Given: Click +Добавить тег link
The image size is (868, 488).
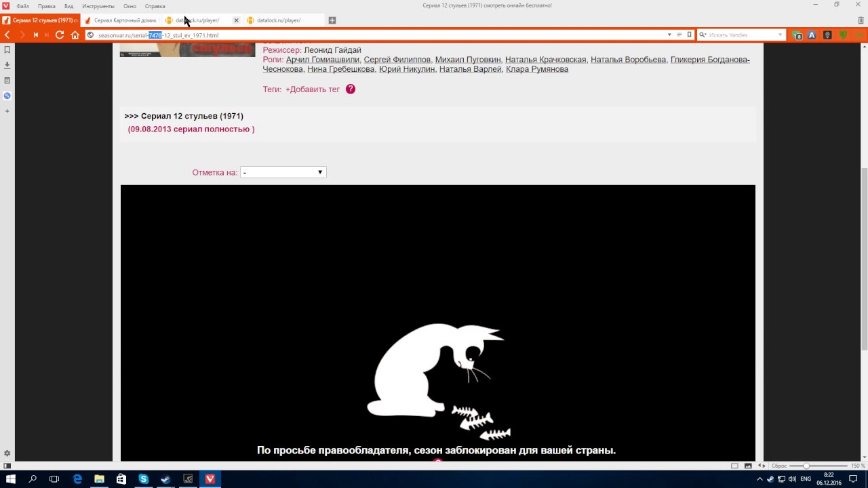Looking at the screenshot, I should 313,89.
